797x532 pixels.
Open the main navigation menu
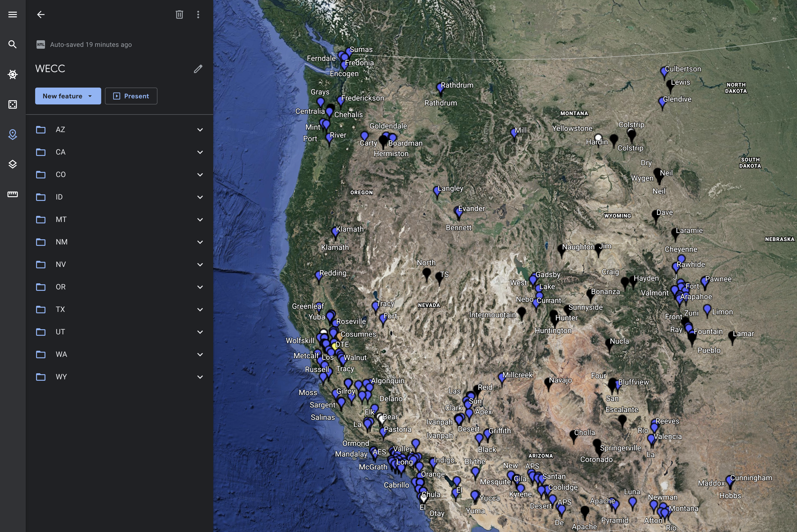[12, 14]
